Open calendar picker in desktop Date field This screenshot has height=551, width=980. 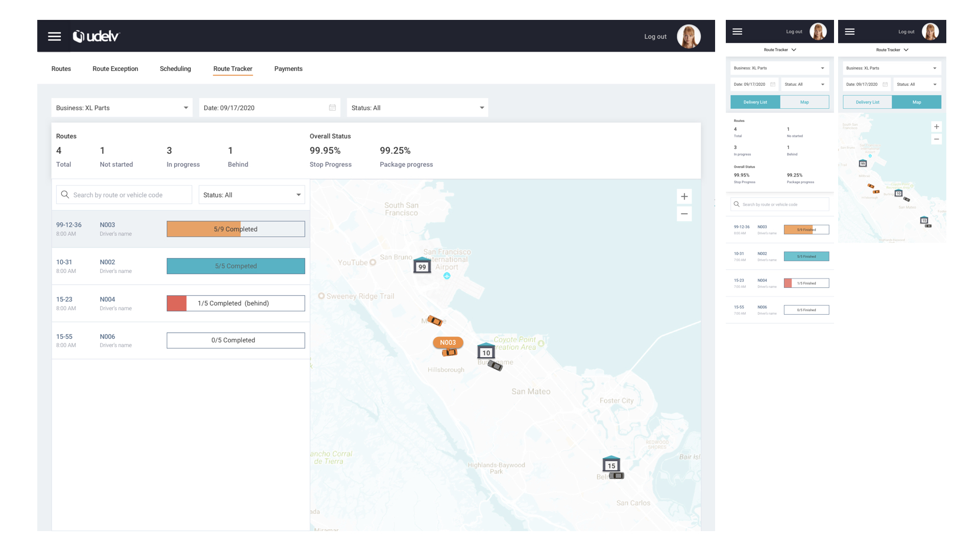pos(332,108)
